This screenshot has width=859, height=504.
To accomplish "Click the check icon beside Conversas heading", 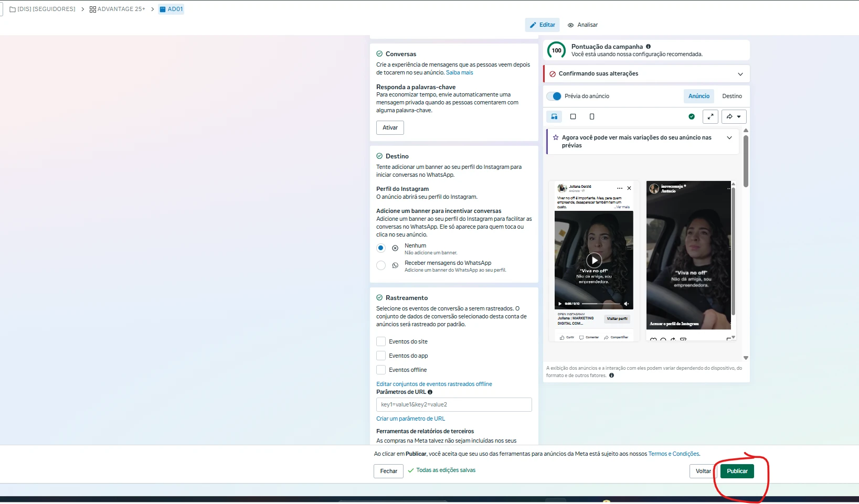I will tap(379, 53).
